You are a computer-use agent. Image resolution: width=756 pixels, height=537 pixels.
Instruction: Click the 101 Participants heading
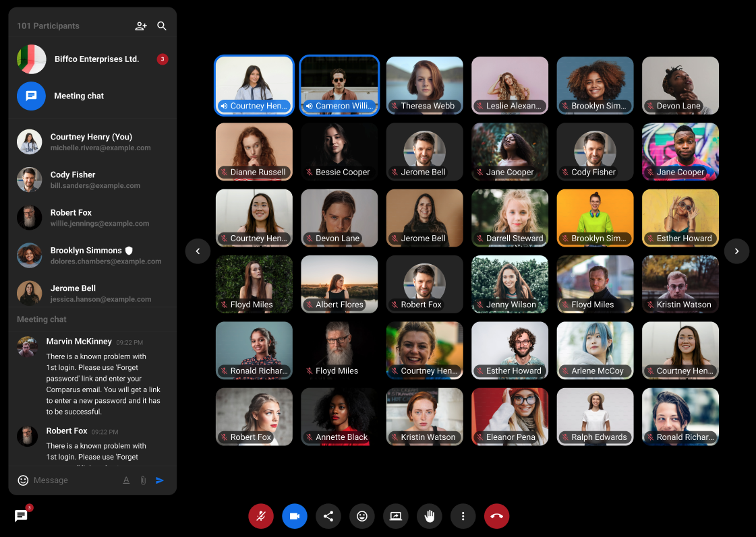point(48,26)
